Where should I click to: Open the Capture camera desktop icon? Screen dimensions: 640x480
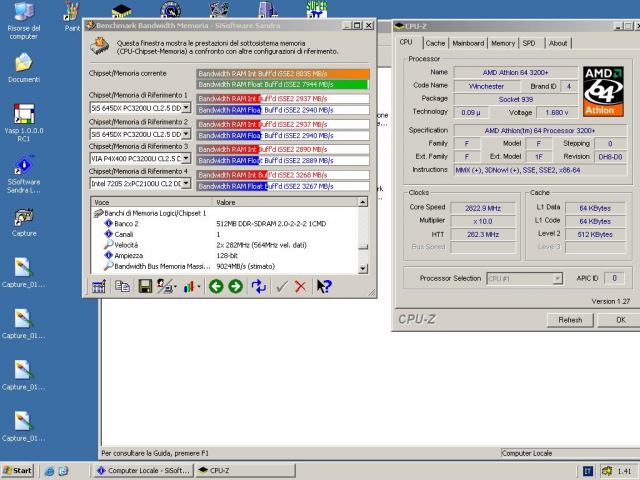pos(24,223)
